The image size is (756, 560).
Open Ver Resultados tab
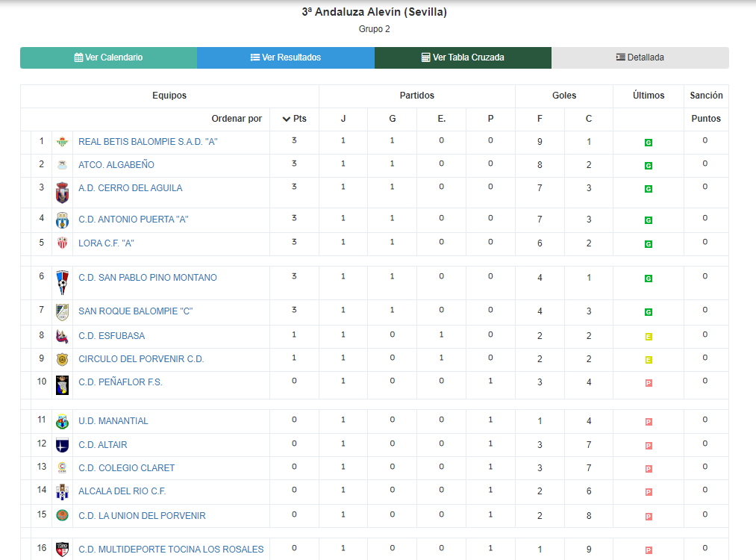286,57
